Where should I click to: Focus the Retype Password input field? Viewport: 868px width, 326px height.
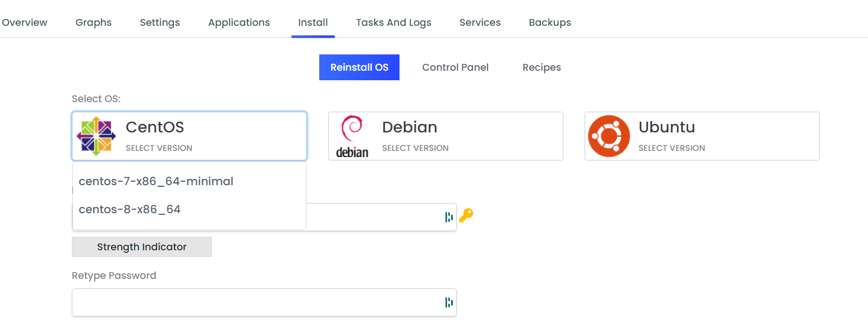point(264,302)
